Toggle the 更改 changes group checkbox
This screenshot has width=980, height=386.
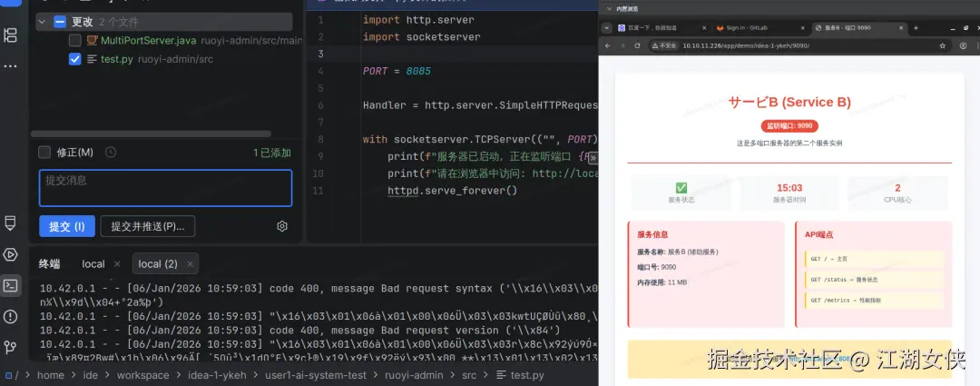tap(60, 22)
